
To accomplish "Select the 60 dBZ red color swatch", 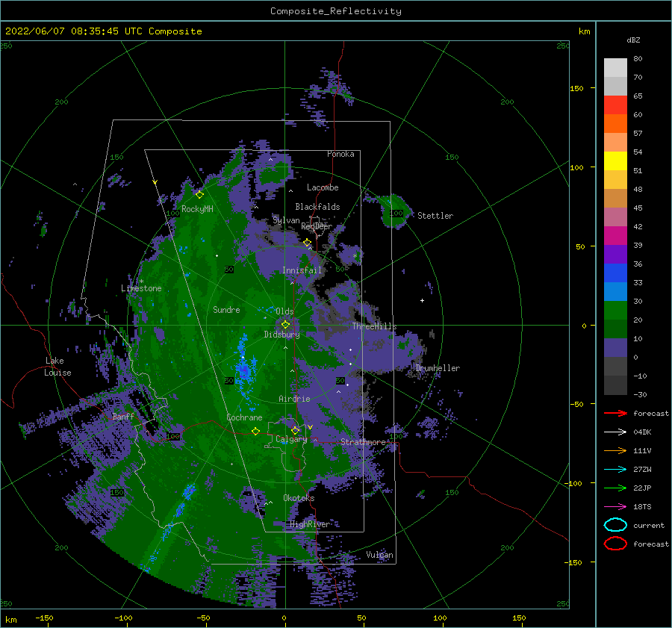I will [615, 105].
